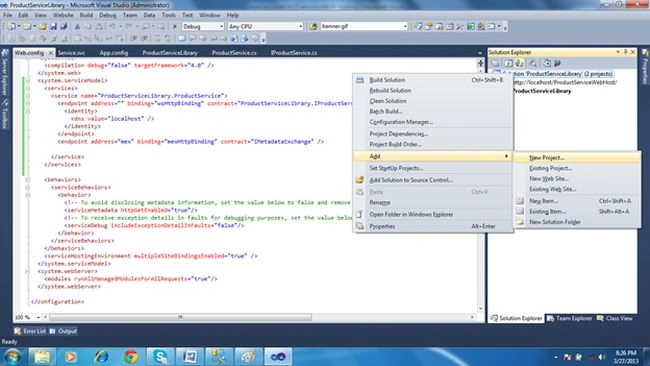This screenshot has width=650, height=366.
Task: Select Set StartUp Projects in context menu
Action: point(433,168)
